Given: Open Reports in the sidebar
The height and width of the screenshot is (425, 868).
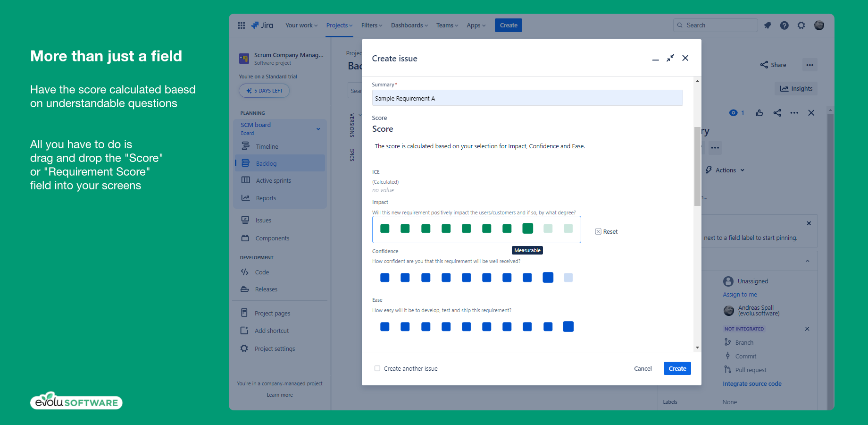Looking at the screenshot, I should 280,198.
